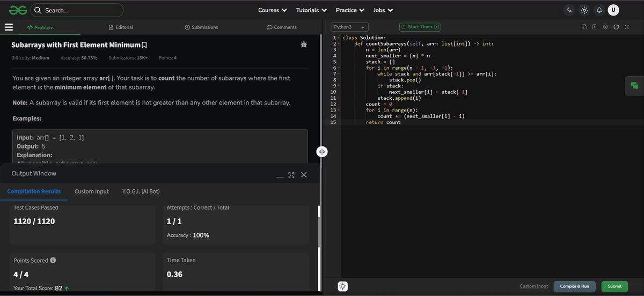Click the Time Taken value 0.36
644x296 pixels.
(174, 274)
